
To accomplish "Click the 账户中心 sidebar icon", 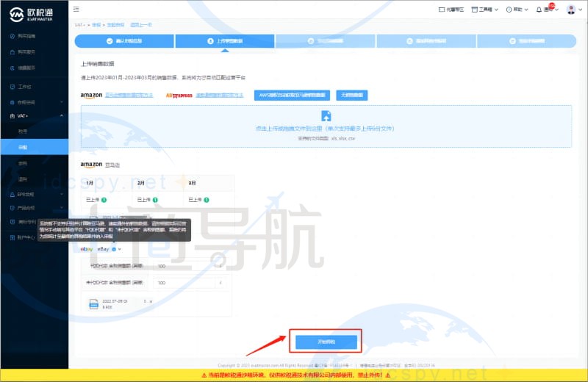I will 12,237.
